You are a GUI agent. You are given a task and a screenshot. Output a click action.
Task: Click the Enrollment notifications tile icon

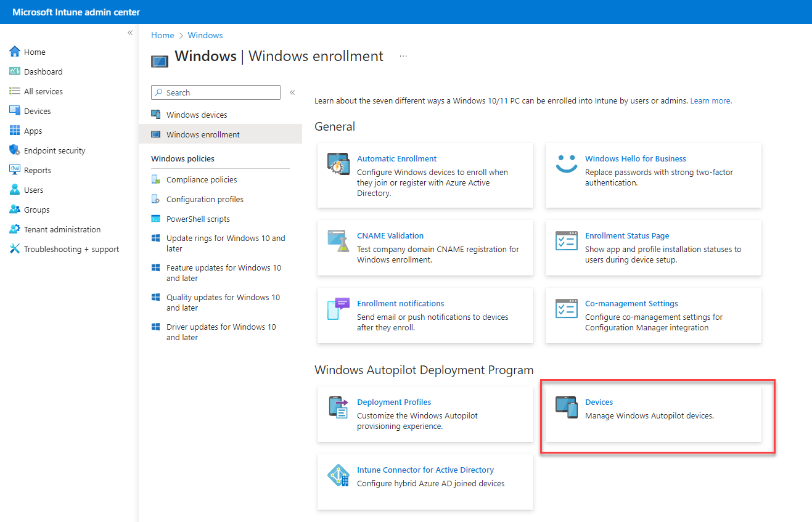pos(338,309)
